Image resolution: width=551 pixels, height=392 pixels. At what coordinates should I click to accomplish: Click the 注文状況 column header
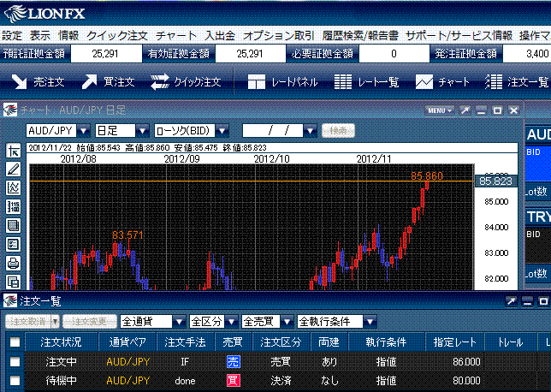[61, 342]
